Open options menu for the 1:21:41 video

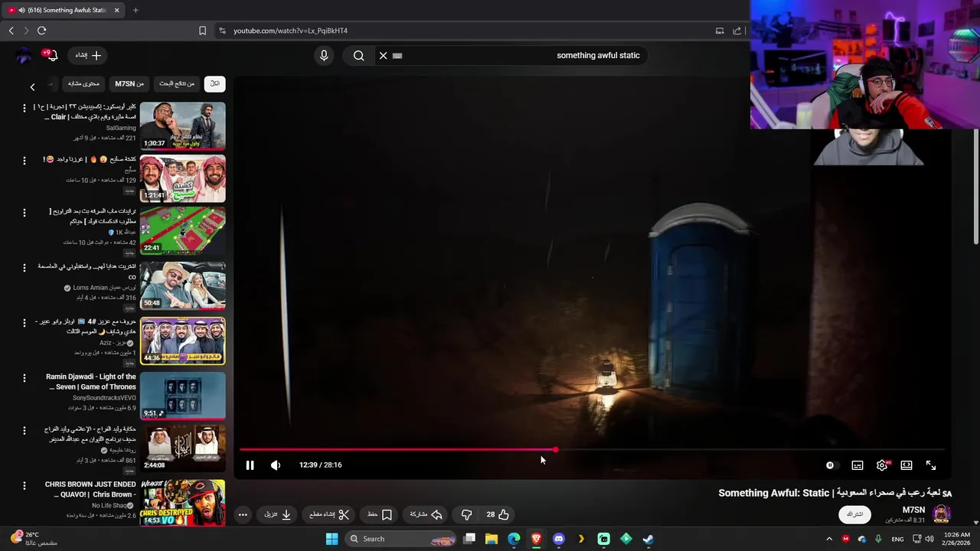pos(24,161)
